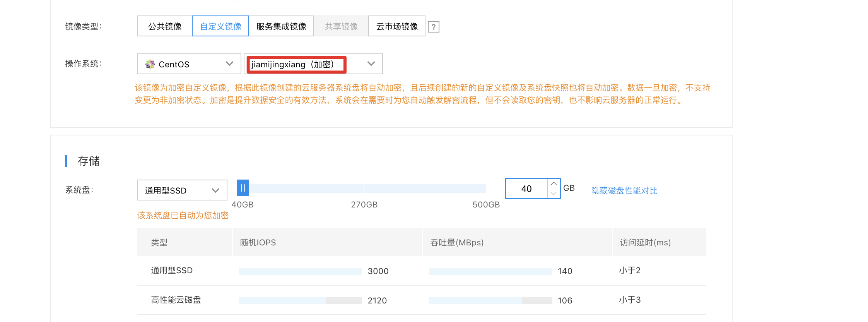The height and width of the screenshot is (322, 868).
Task: Click the throughput value 106
Action: [565, 300]
